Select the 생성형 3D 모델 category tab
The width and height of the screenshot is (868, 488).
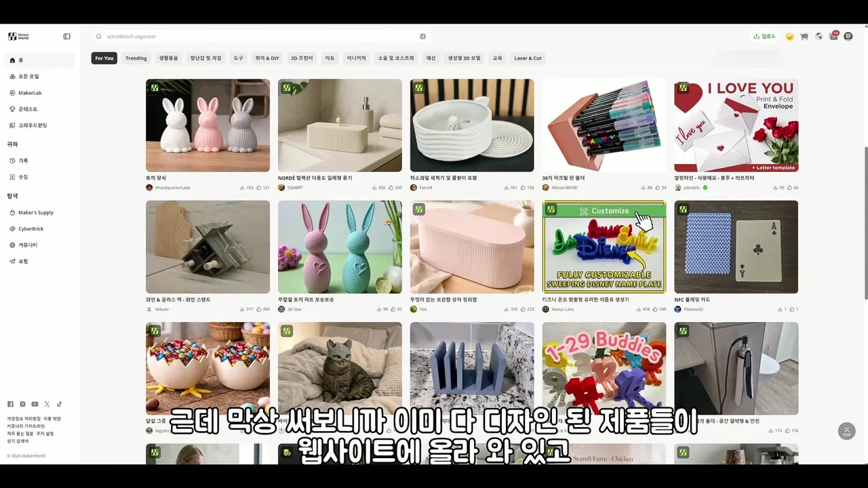coord(464,58)
